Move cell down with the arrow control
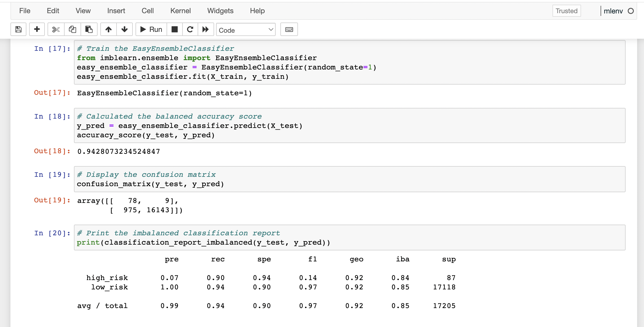644x327 pixels. 125,29
